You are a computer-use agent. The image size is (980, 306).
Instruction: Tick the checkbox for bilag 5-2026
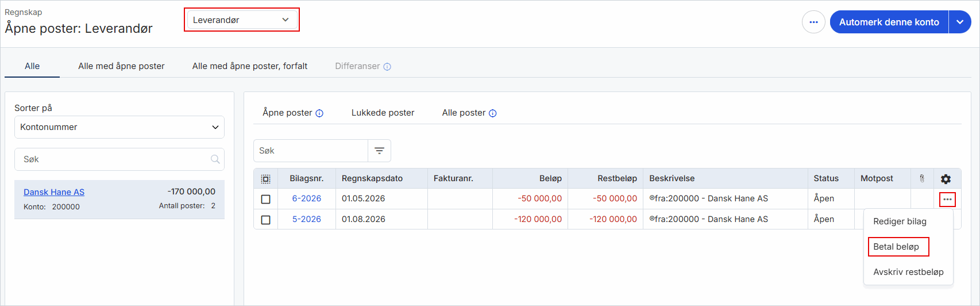point(265,220)
